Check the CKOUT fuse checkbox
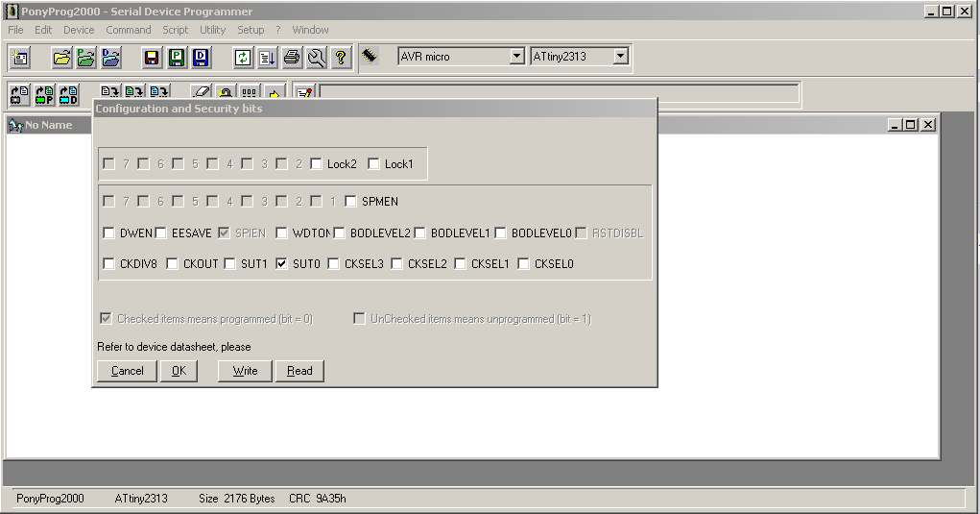Screen dimensions: 980x514 coord(172,264)
